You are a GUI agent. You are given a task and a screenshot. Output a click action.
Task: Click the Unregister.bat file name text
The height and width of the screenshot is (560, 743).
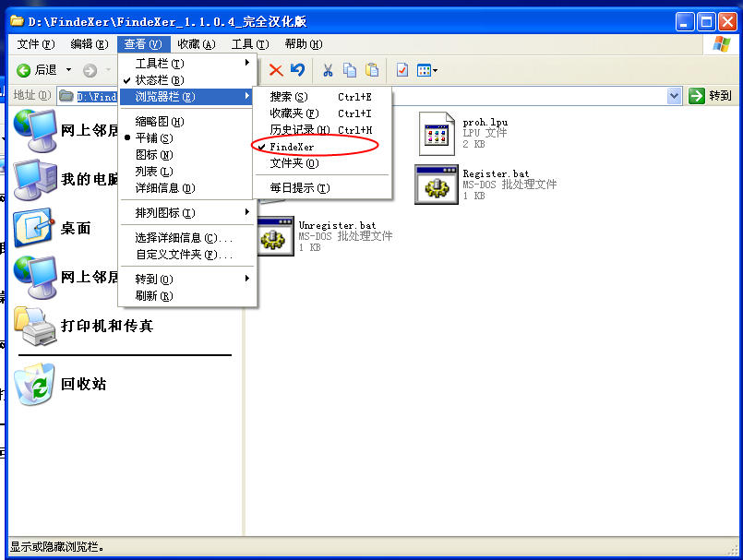(337, 225)
